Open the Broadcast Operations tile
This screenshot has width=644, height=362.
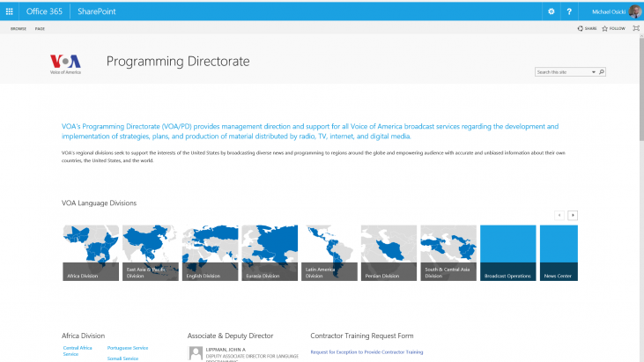[508, 253]
